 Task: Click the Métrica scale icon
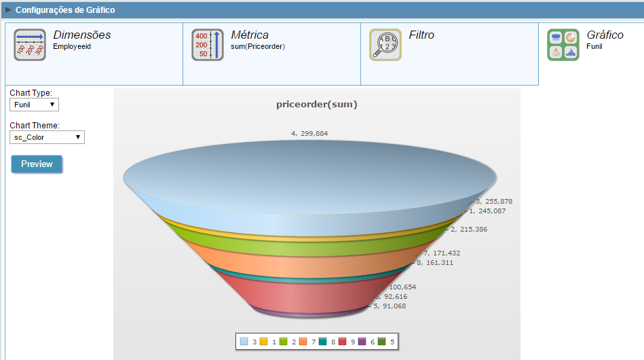[208, 45]
